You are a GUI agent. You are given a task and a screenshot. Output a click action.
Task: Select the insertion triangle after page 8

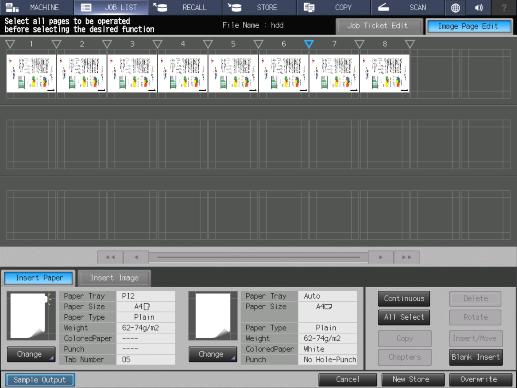click(x=410, y=44)
